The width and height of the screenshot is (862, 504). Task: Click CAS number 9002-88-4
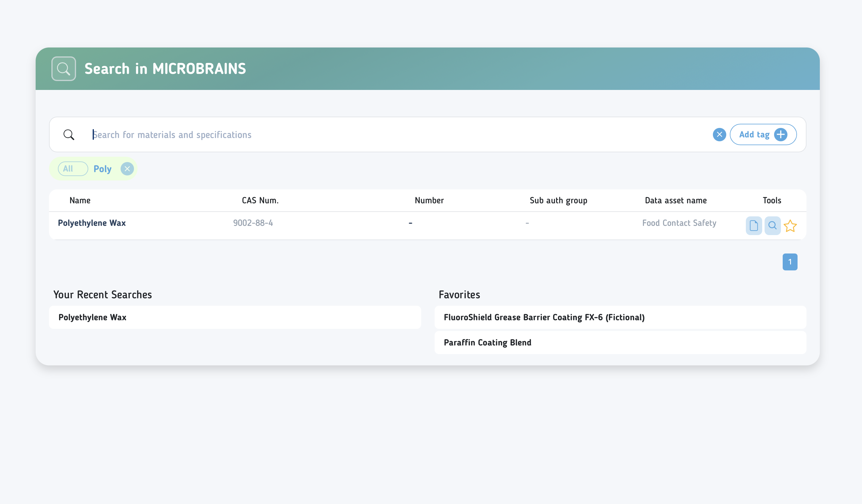tap(253, 223)
